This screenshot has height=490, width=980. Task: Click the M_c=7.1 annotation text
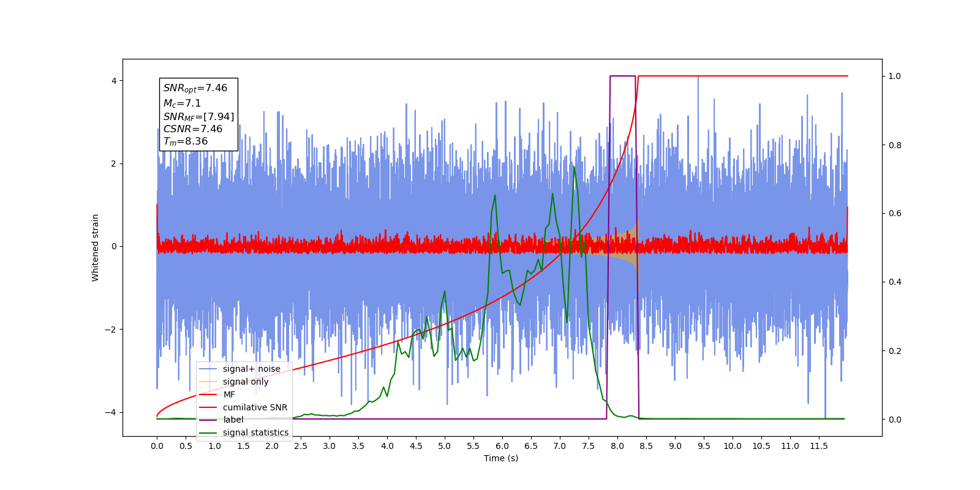coord(182,104)
